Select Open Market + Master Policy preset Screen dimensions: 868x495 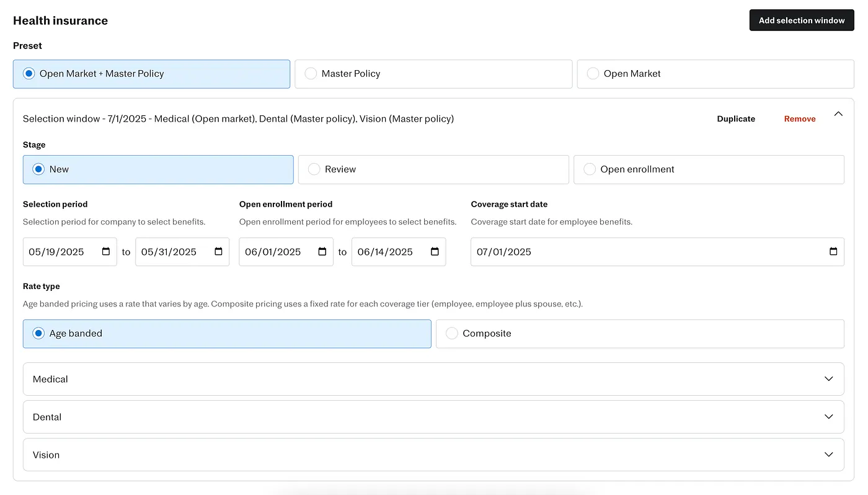[x=151, y=74]
